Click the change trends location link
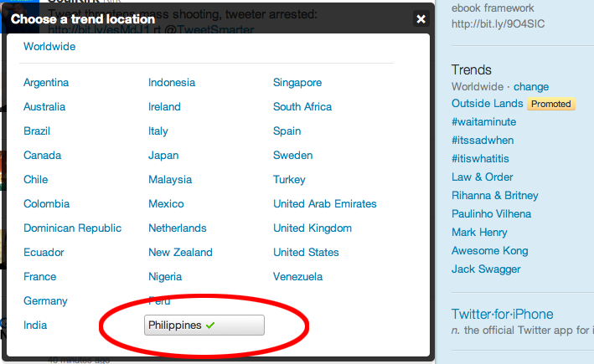The width and height of the screenshot is (594, 364). pyautogui.click(x=531, y=86)
